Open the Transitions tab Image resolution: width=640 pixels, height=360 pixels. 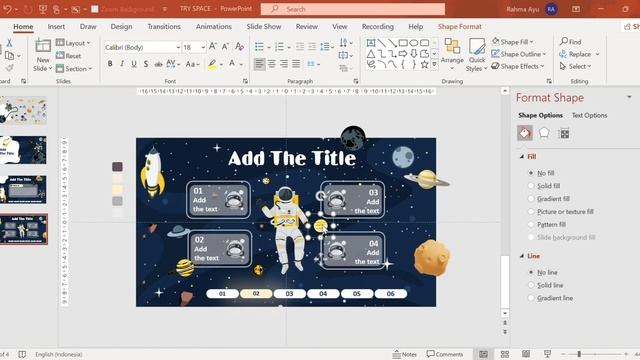(164, 27)
